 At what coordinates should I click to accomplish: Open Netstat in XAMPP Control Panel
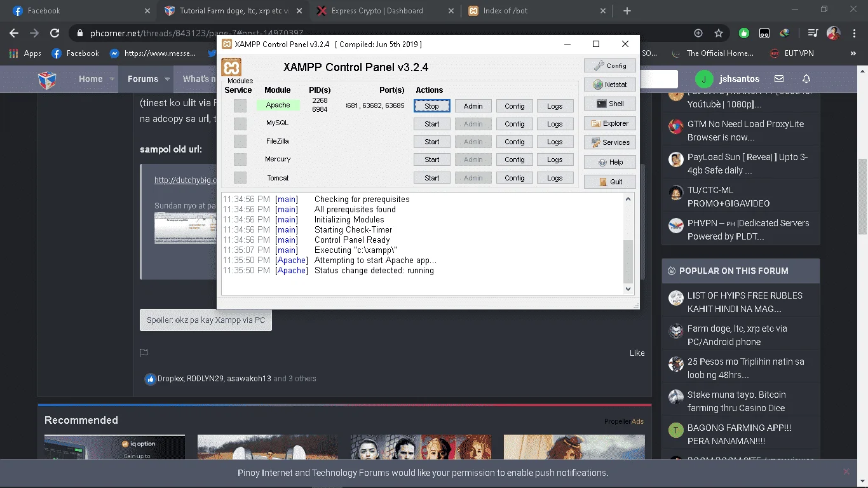[610, 85]
